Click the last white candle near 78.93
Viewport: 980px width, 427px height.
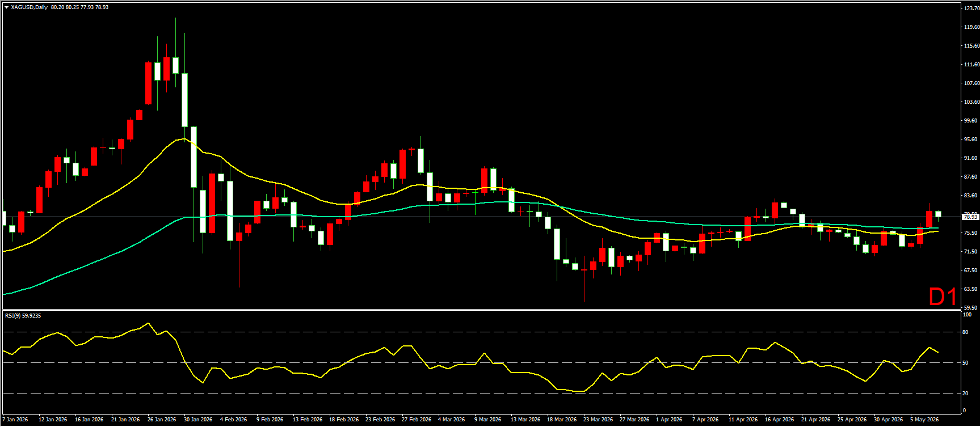tap(939, 214)
